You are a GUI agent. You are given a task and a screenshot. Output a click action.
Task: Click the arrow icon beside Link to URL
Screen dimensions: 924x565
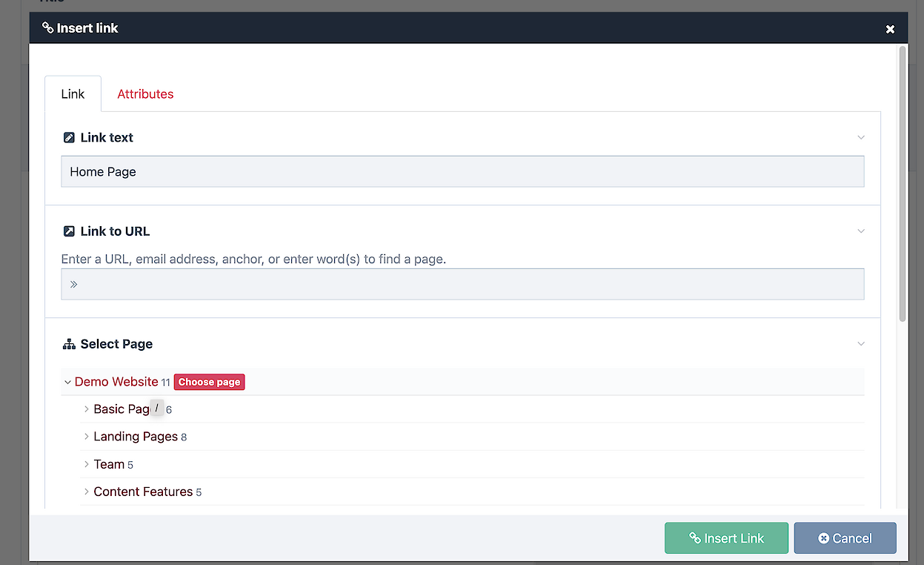(69, 231)
